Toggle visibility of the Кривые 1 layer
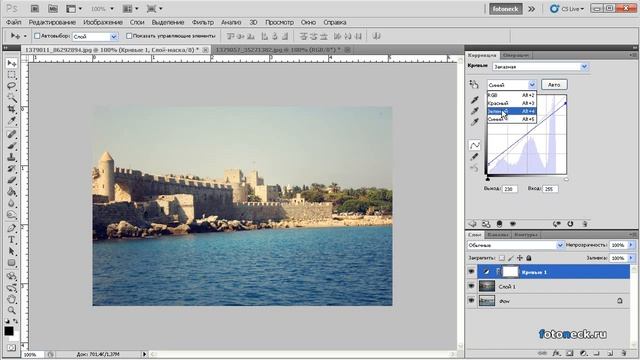This screenshot has height=360, width=640. [471, 271]
